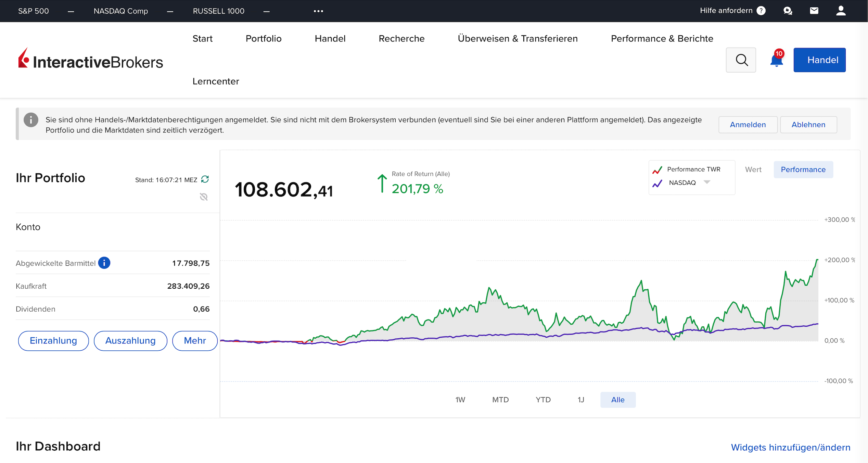Click the Hilfe anfordern question mark

click(x=761, y=11)
